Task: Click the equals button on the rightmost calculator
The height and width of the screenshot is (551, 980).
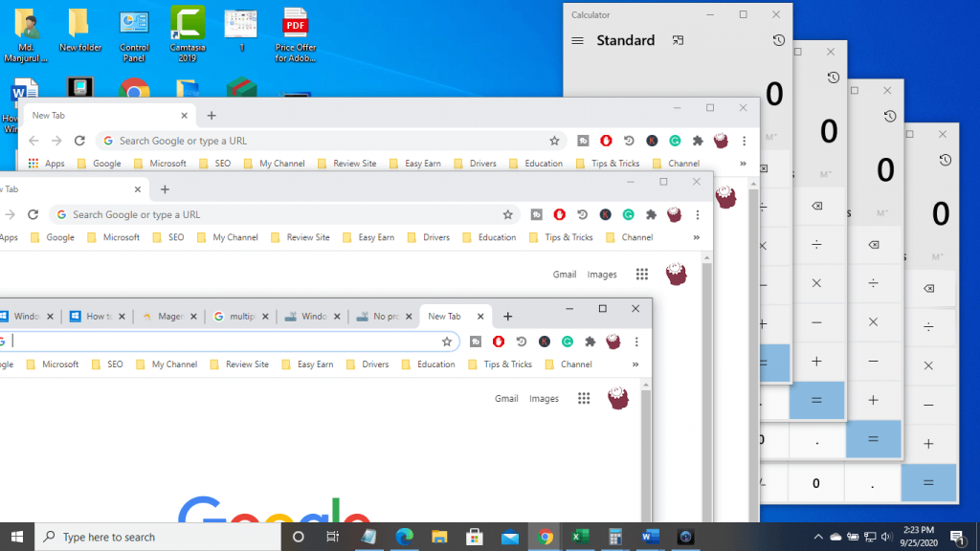Action: tap(928, 483)
